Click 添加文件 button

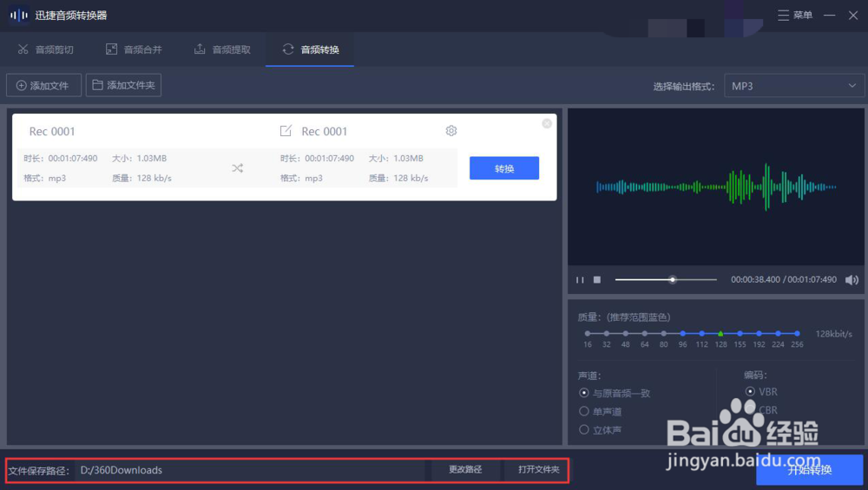(43, 85)
